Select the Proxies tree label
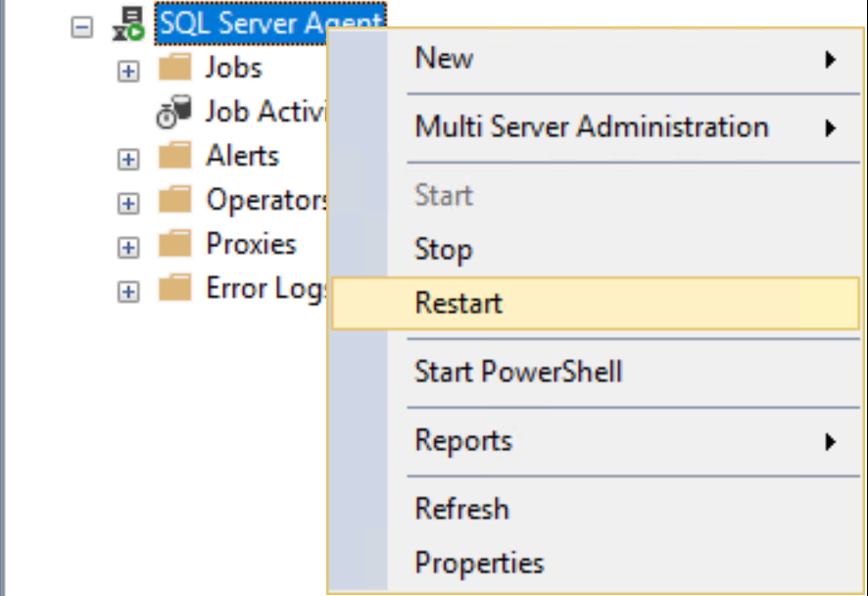 click(x=251, y=244)
